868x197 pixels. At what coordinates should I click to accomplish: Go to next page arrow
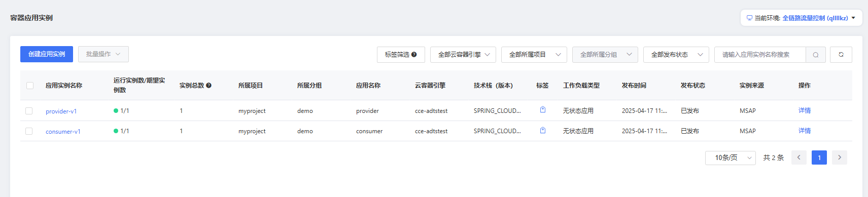[x=840, y=157]
